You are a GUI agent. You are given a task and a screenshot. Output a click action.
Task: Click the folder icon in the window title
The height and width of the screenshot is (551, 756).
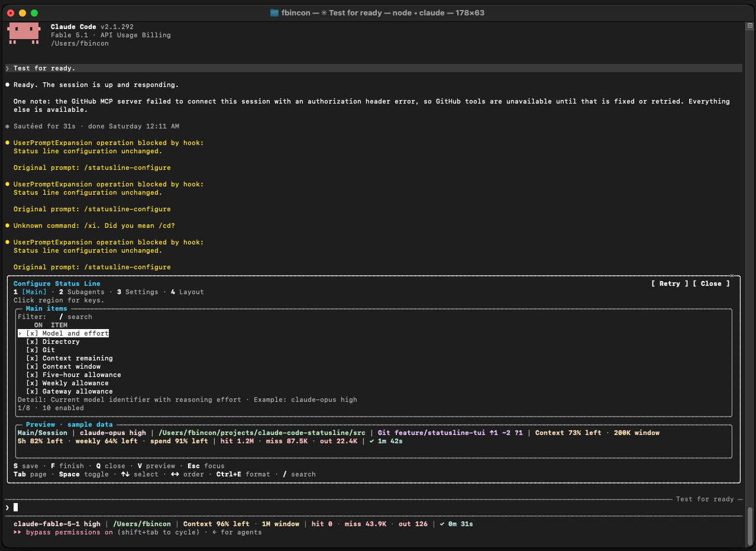click(x=274, y=12)
